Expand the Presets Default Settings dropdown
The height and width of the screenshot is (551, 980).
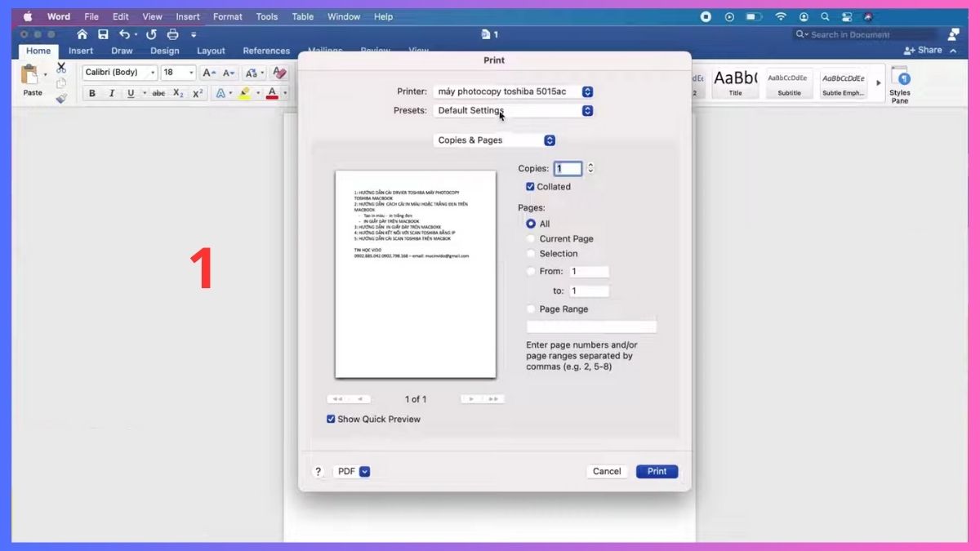[x=513, y=111]
